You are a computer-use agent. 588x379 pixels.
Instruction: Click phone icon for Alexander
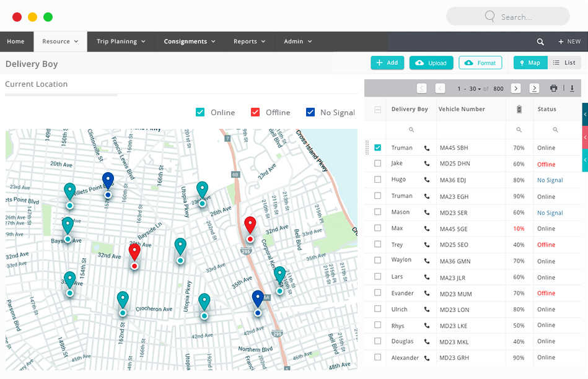(x=427, y=358)
